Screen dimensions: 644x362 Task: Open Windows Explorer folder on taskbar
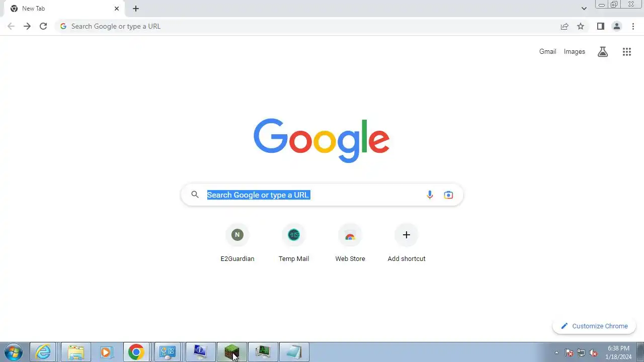[x=76, y=352]
